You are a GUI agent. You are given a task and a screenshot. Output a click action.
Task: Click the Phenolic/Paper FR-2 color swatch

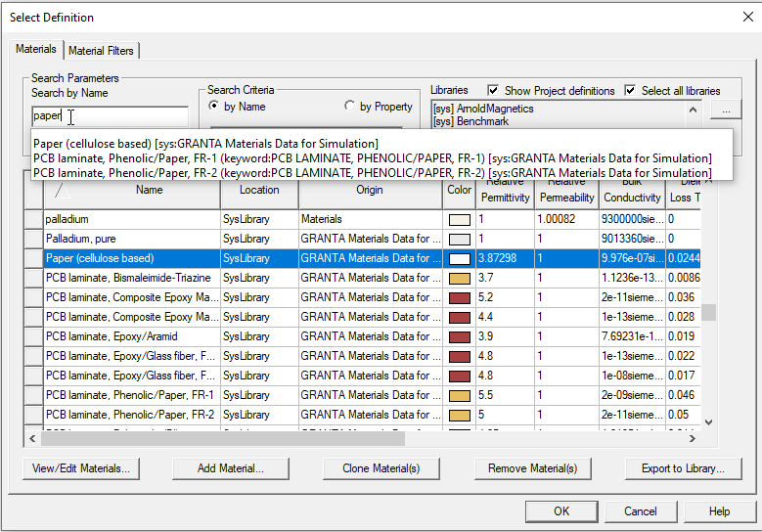[x=459, y=415]
